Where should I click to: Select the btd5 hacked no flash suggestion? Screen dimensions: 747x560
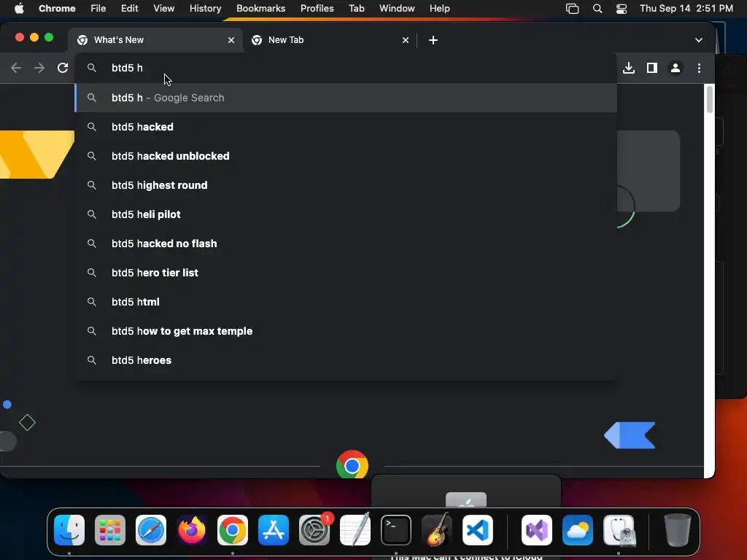pos(346,244)
